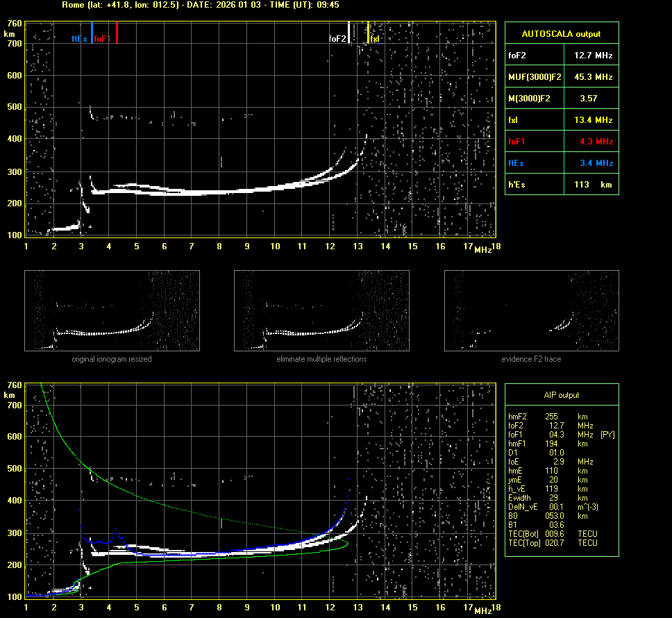Click the AIP output panel title

[561, 395]
